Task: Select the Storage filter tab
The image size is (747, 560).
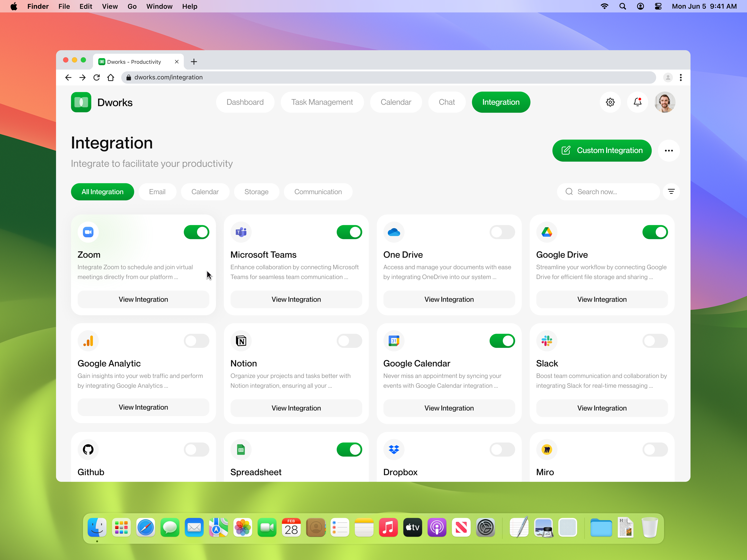Action: pyautogui.click(x=256, y=192)
